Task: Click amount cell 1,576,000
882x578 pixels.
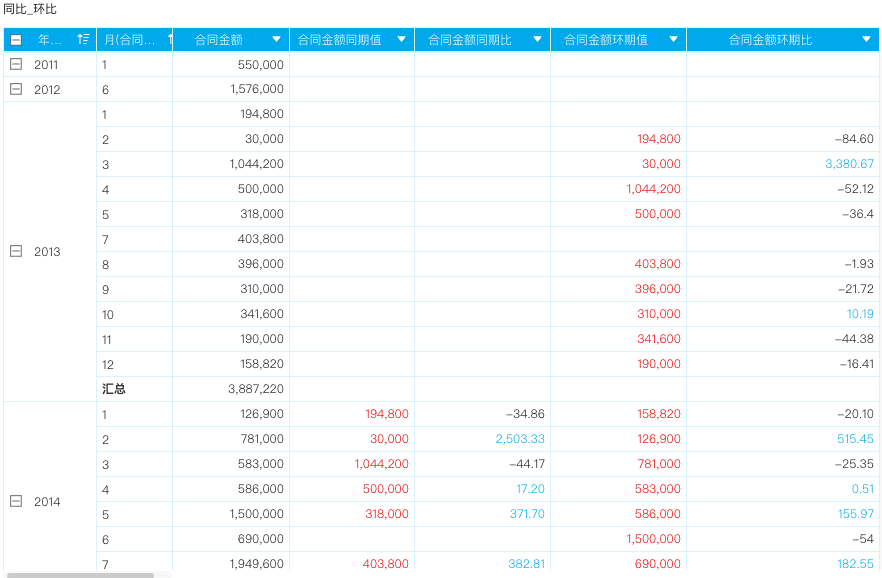Action: pyautogui.click(x=256, y=89)
